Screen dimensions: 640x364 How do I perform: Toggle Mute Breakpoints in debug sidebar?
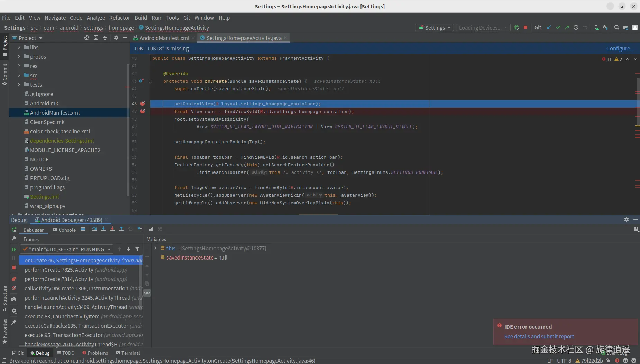tap(14, 288)
